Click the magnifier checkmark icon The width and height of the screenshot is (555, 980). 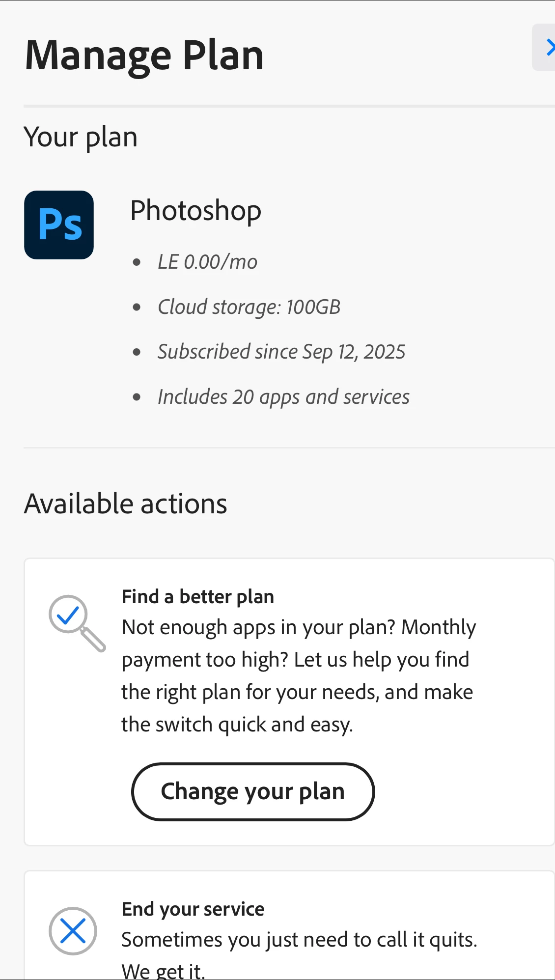[x=77, y=623]
